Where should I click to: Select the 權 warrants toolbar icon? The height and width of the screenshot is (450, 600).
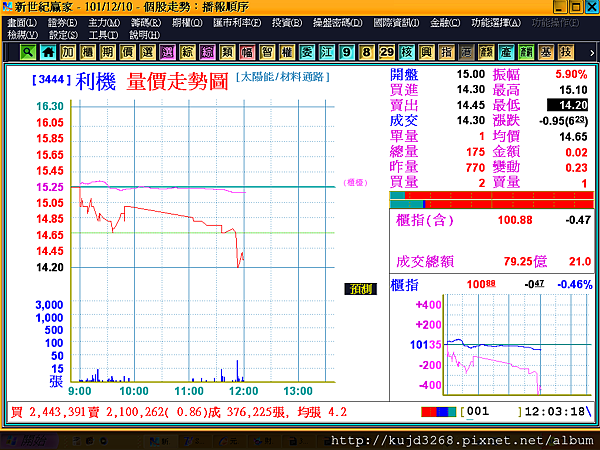pos(287,52)
